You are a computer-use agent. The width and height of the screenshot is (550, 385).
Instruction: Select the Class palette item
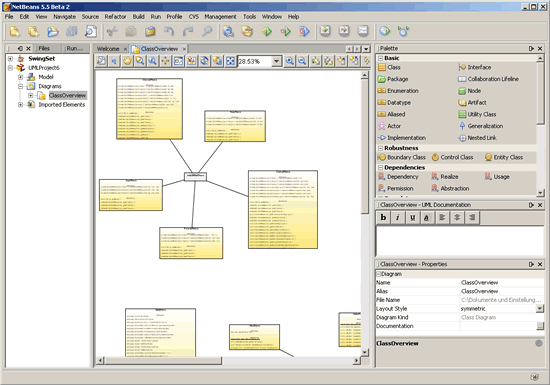pyautogui.click(x=389, y=67)
